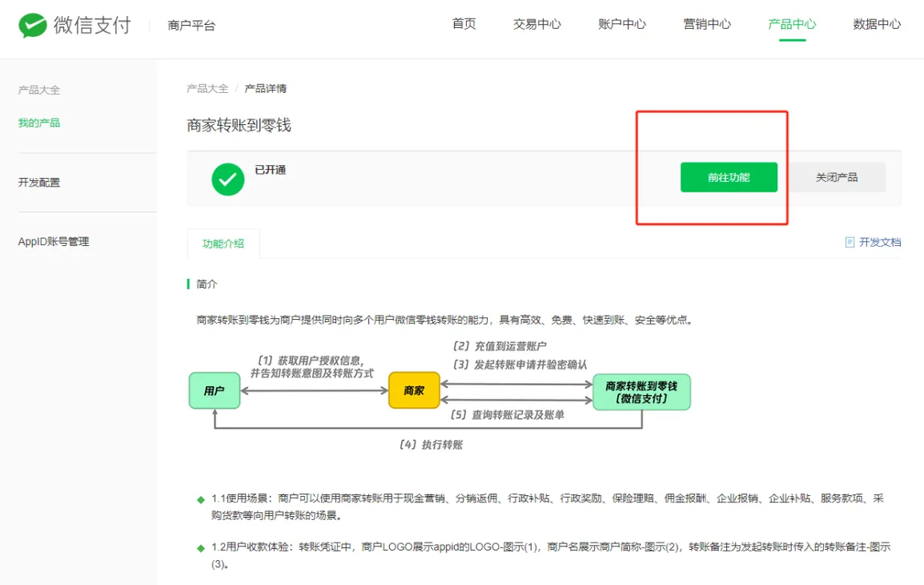
Task: Click the yellow 商家 box in diagram
Action: 414,390
